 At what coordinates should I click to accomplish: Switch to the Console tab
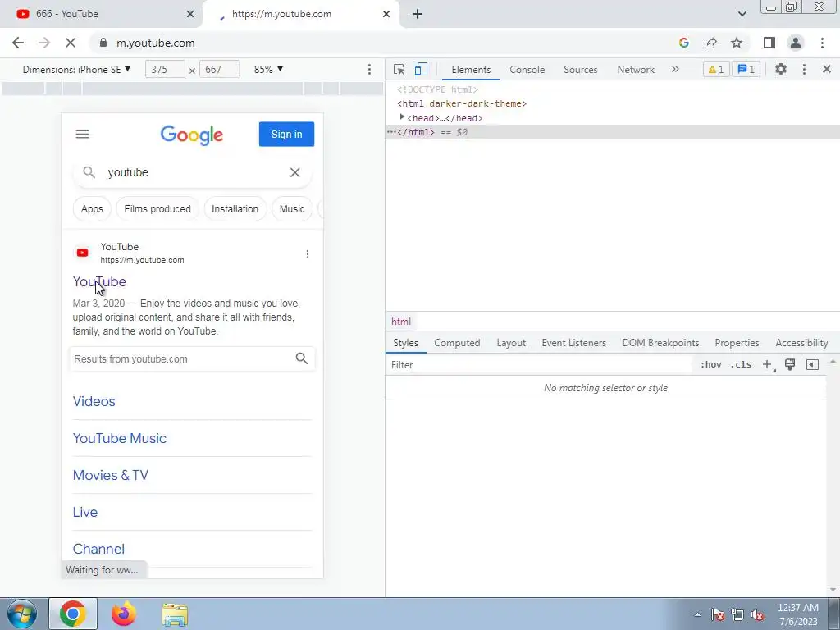click(527, 70)
